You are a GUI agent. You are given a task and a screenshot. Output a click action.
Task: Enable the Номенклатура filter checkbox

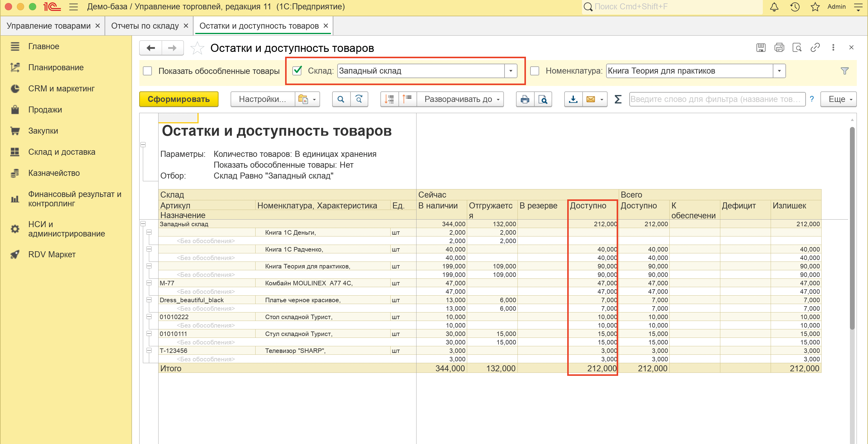coord(534,71)
